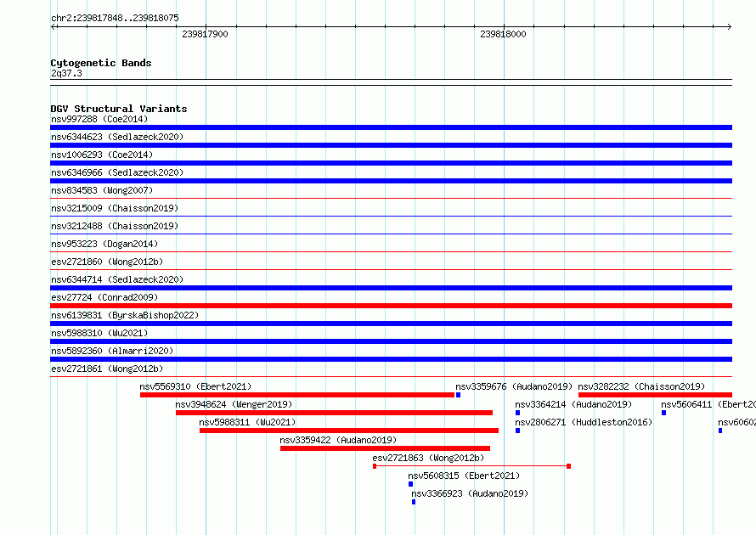Screen dimensions: 756x535
Task: Select the blue nsv5892360 bar
Action: (x=391, y=359)
